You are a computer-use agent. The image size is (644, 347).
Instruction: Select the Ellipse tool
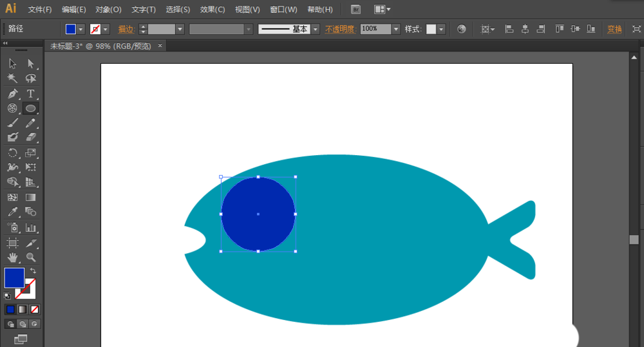(31, 108)
